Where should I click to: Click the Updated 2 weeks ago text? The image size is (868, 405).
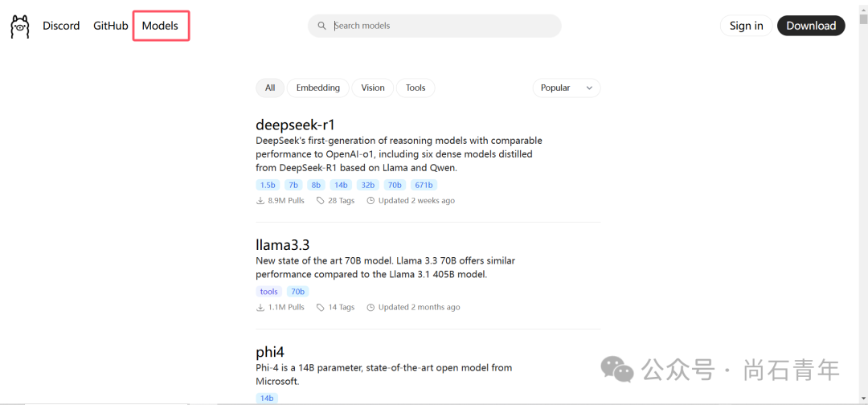point(416,201)
